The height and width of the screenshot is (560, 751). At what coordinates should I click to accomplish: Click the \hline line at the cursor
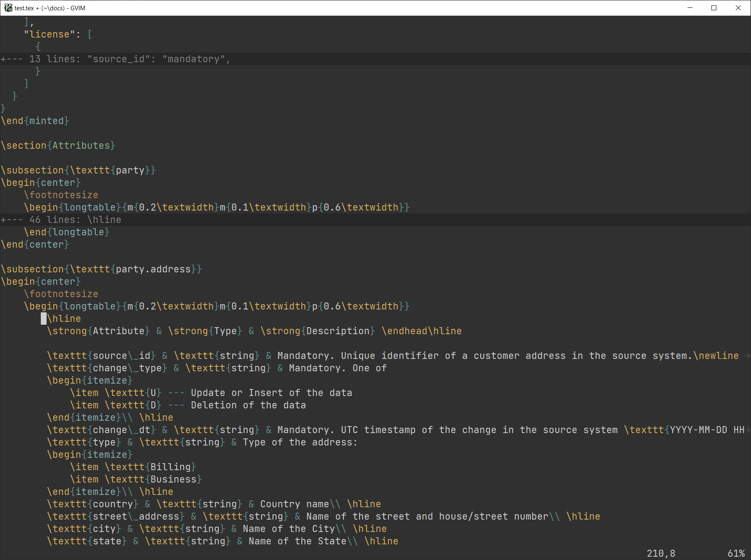pos(64,319)
